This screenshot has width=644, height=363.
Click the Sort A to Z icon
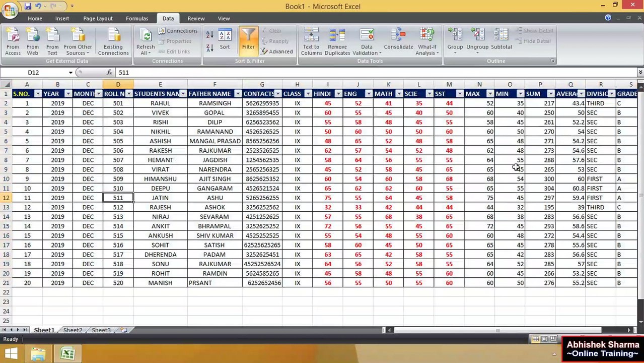click(210, 34)
